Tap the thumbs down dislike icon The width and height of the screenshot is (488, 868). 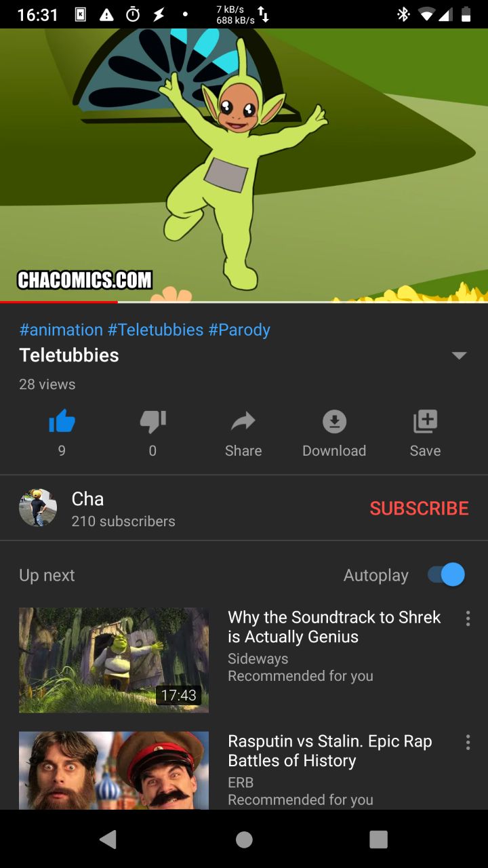click(152, 422)
